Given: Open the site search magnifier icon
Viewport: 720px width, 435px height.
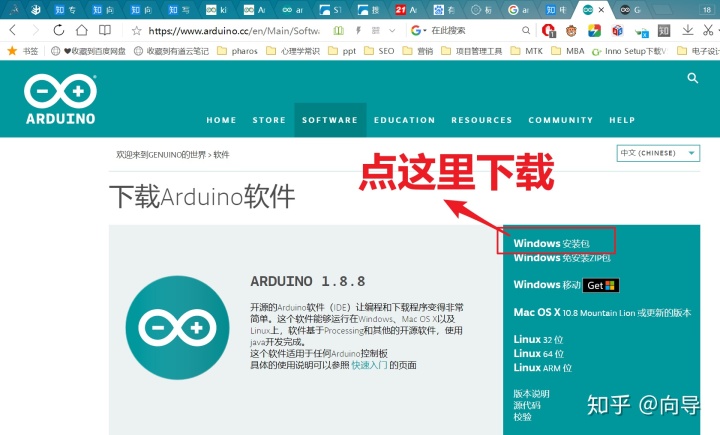Looking at the screenshot, I should click(x=692, y=78).
